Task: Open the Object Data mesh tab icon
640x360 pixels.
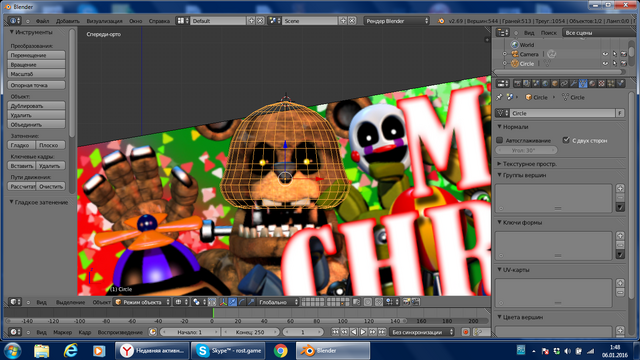Action: coord(583,84)
